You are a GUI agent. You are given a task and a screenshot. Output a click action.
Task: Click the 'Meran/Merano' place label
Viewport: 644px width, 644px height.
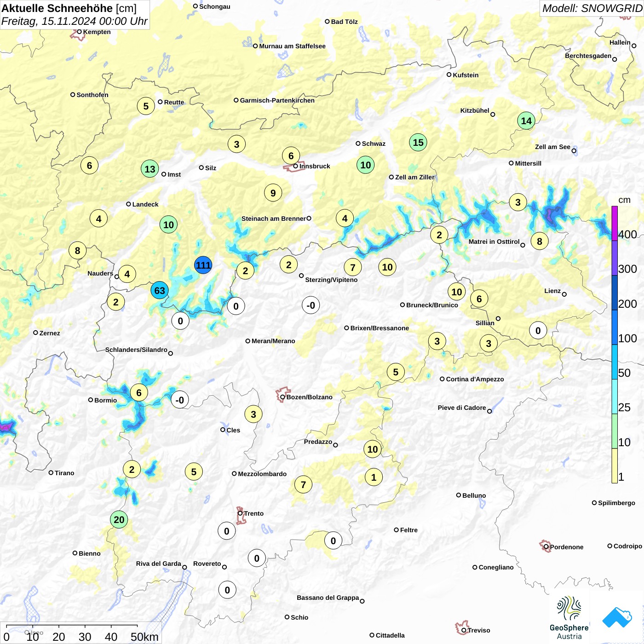(x=273, y=341)
